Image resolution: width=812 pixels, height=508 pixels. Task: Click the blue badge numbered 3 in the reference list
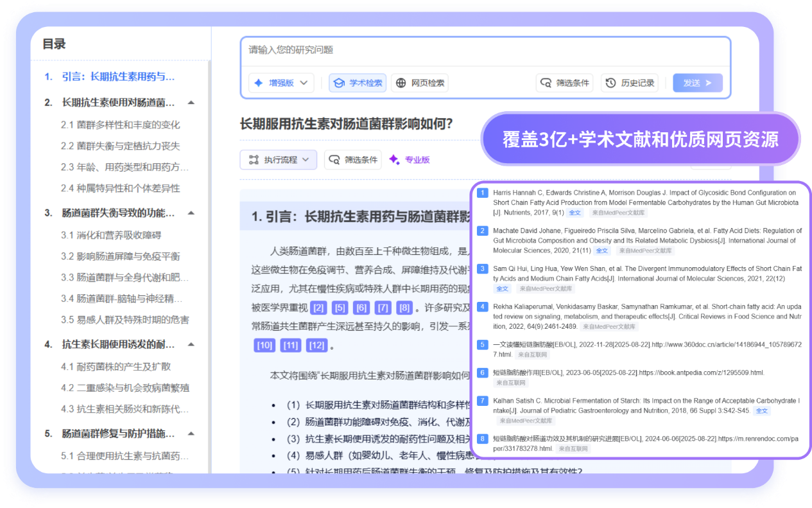tap(482, 268)
